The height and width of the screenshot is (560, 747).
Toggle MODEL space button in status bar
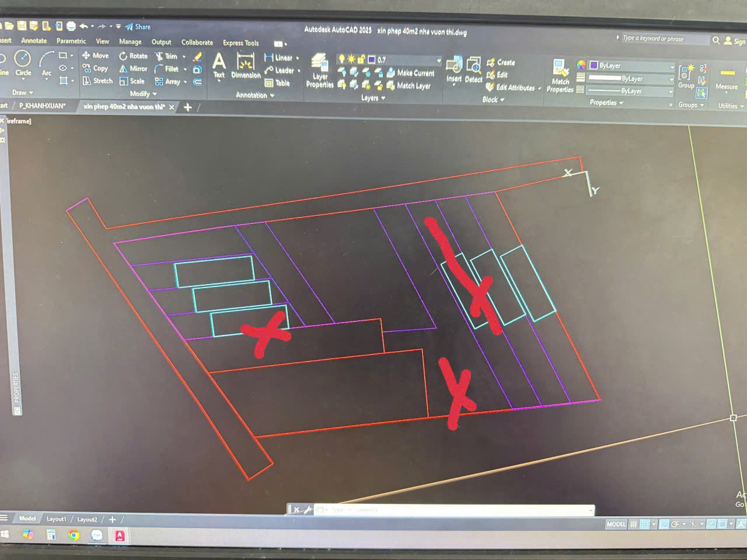[616, 524]
